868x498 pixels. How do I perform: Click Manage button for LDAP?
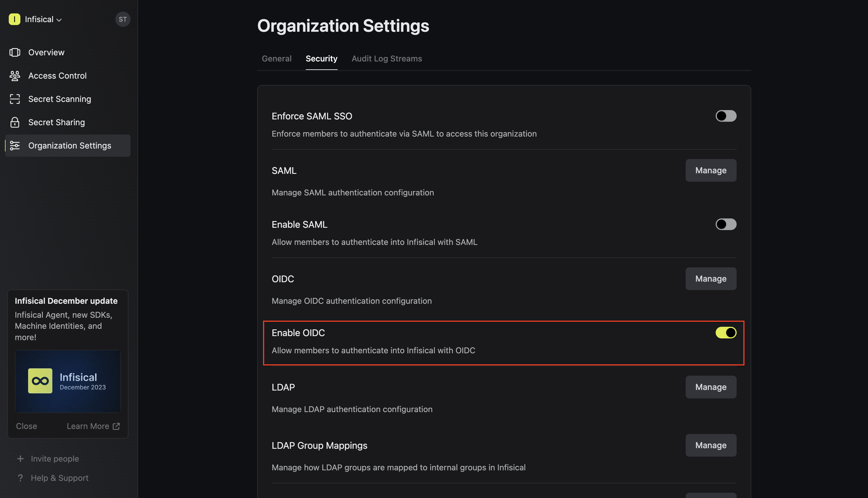pyautogui.click(x=711, y=387)
